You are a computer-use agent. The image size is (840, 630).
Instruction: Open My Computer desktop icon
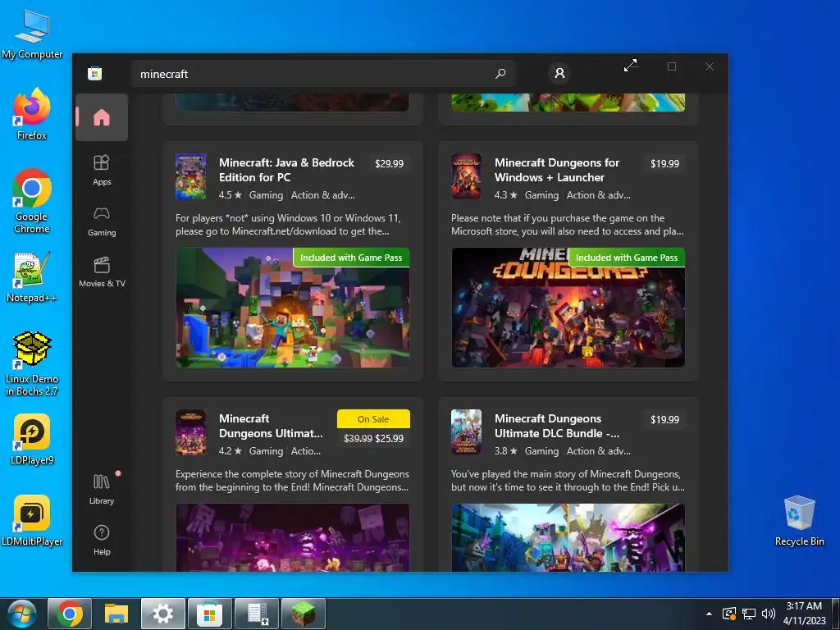[32, 34]
